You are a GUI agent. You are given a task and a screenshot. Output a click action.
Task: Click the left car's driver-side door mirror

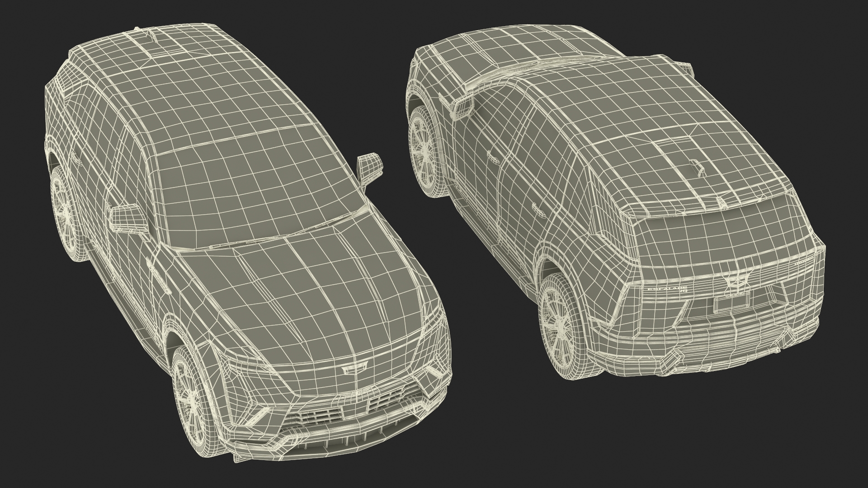point(128,219)
